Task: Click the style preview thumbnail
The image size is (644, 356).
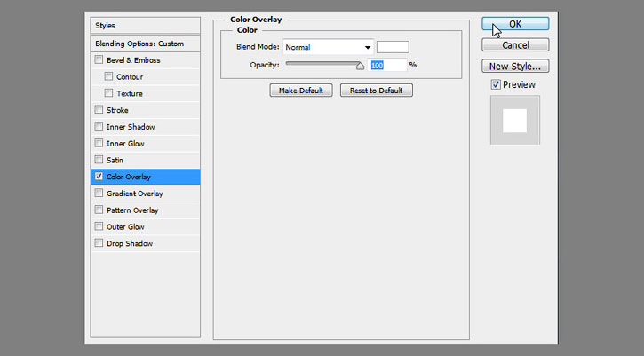Action: (x=515, y=121)
